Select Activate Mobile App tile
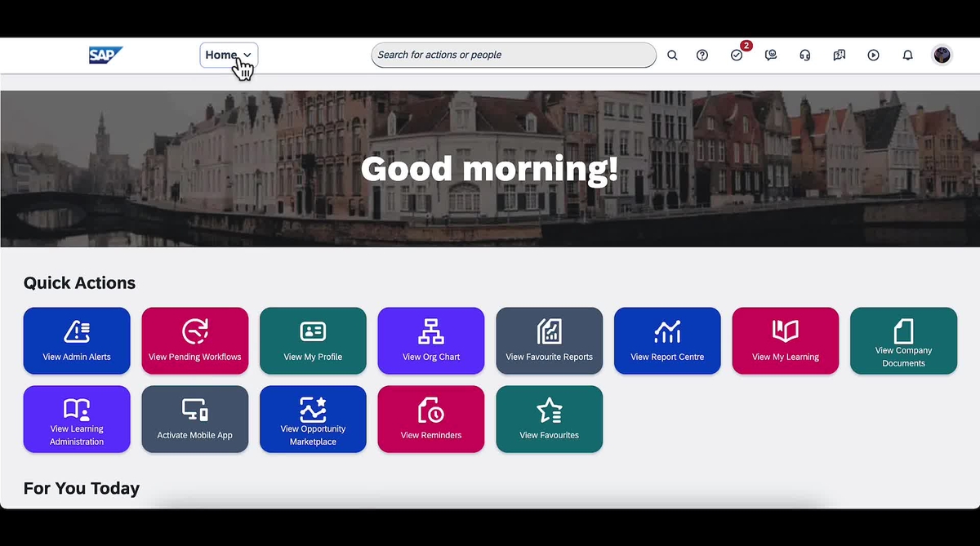 pyautogui.click(x=195, y=419)
